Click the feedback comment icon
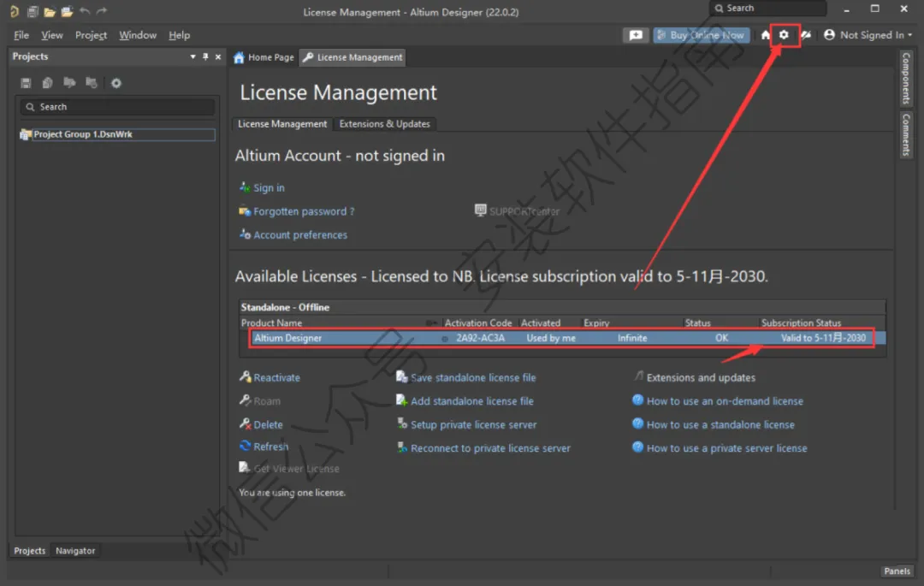Screen dimensions: 924x586 [x=635, y=35]
